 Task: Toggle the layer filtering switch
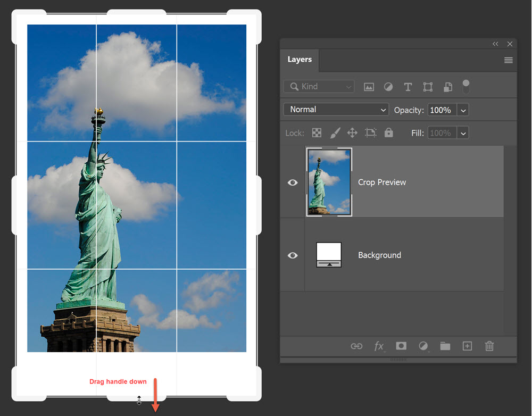(466, 87)
